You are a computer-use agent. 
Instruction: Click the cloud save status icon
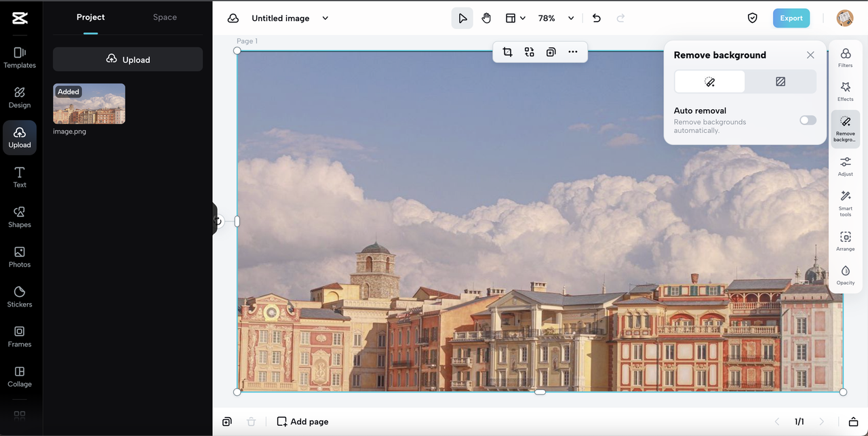point(233,18)
